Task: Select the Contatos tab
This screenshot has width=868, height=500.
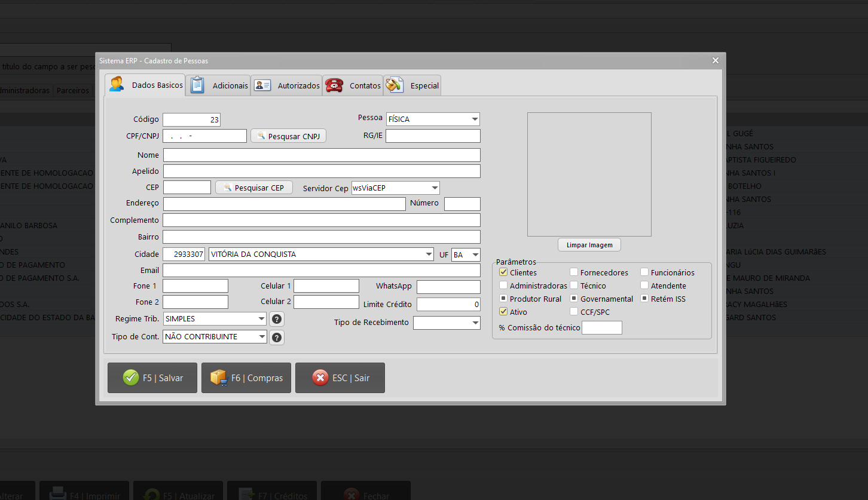Action: click(353, 85)
